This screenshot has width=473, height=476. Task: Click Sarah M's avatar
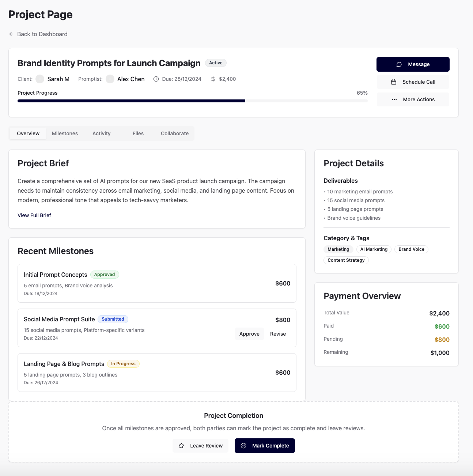click(39, 79)
